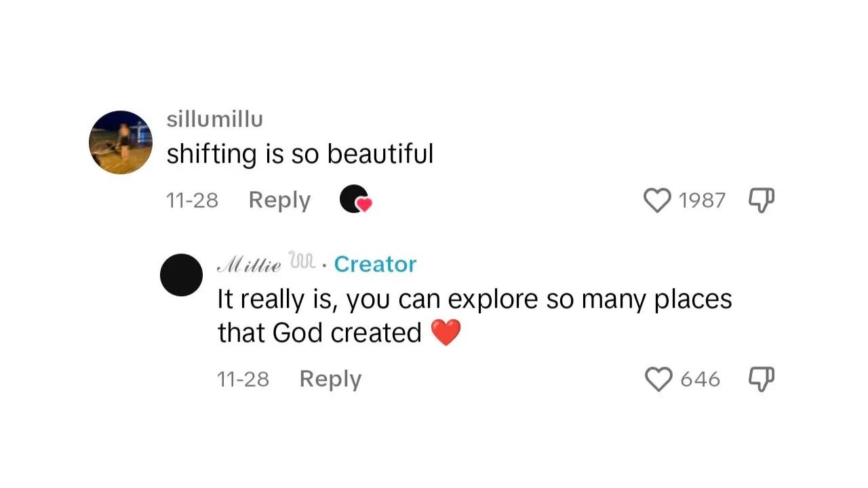
Task: Click Millie's stylized display name
Action: tap(252, 264)
